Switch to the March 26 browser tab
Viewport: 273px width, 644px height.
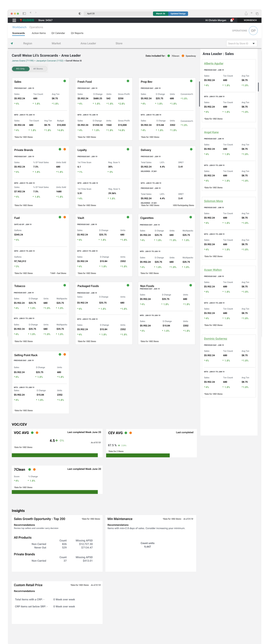(161, 14)
